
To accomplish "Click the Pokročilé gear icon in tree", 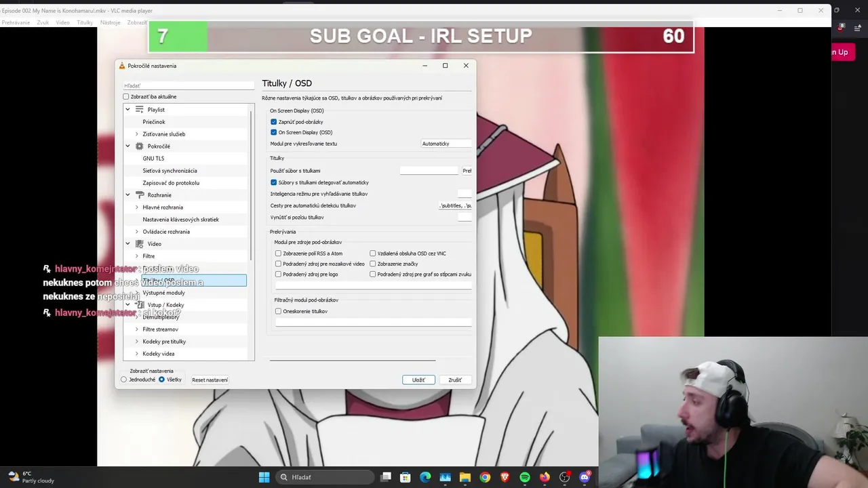I will (x=140, y=146).
